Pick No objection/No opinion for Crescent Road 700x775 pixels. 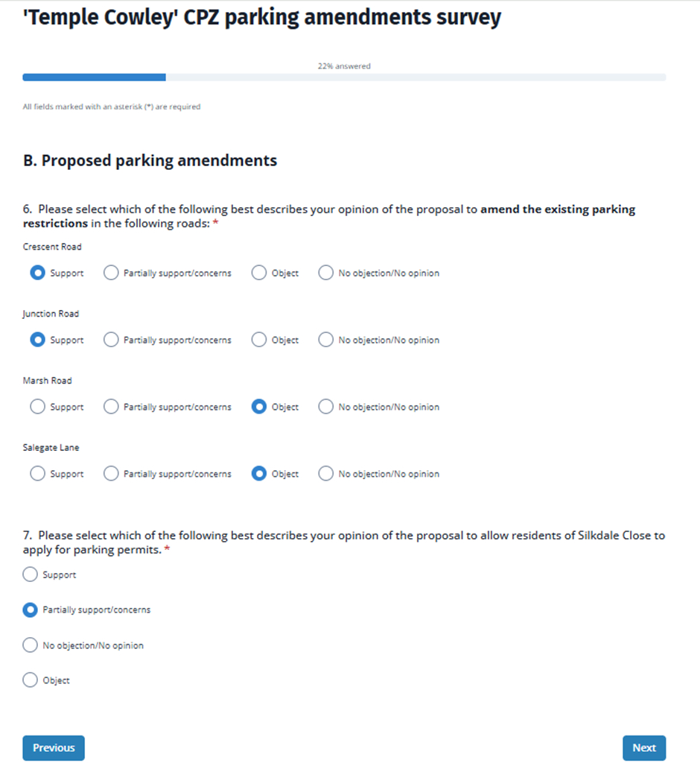pos(325,273)
